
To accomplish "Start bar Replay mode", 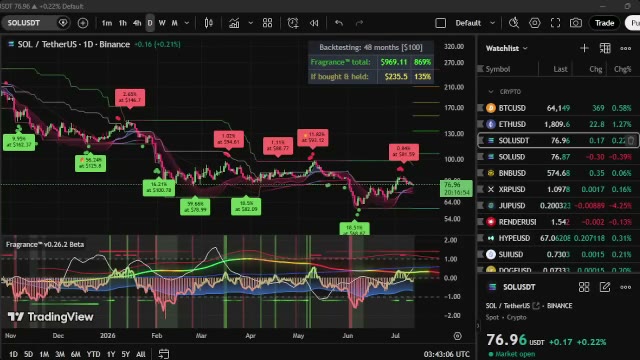I will tap(314, 23).
